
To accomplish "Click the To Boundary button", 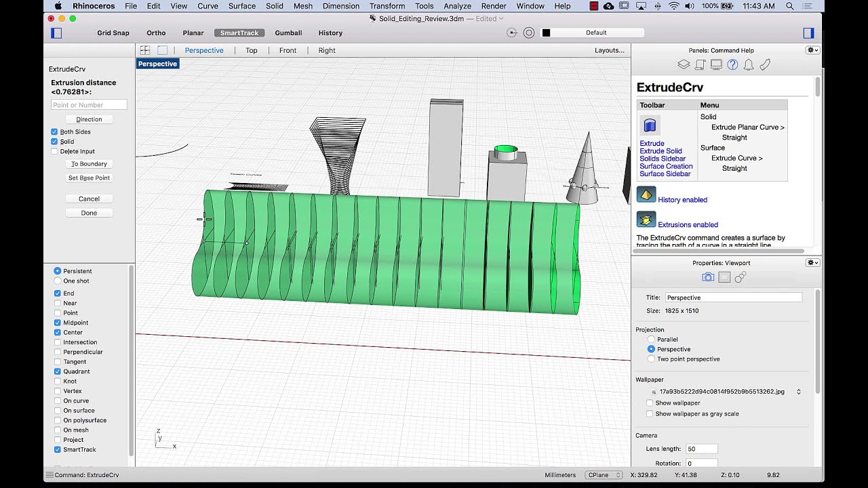I will point(89,164).
